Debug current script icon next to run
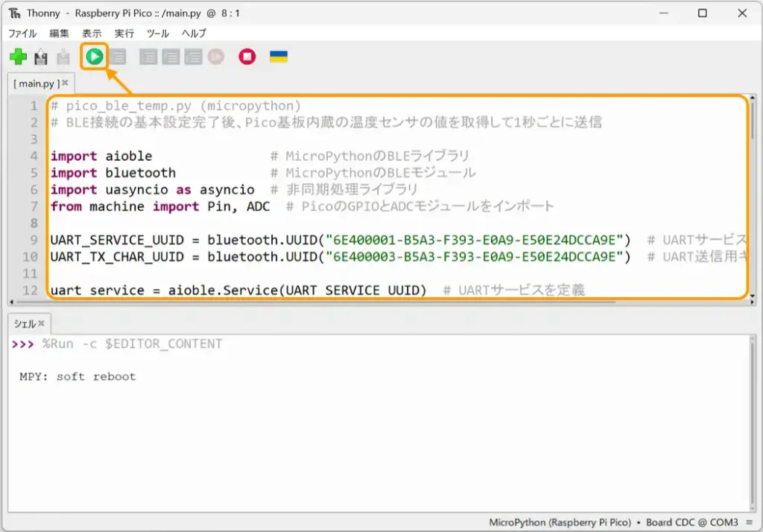Image resolution: width=763 pixels, height=532 pixels. coord(118,57)
